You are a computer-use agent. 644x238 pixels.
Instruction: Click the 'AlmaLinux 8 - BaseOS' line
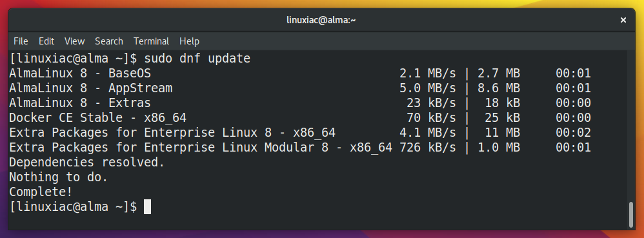tap(300, 74)
